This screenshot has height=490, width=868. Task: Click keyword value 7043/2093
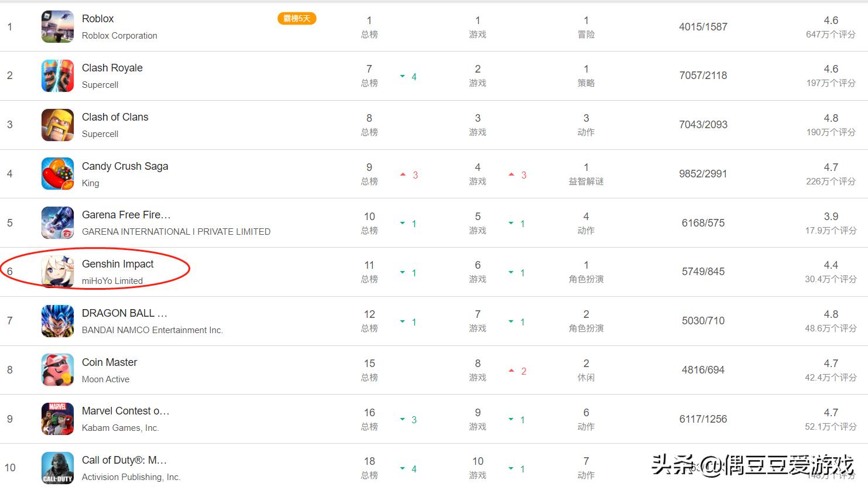point(703,125)
